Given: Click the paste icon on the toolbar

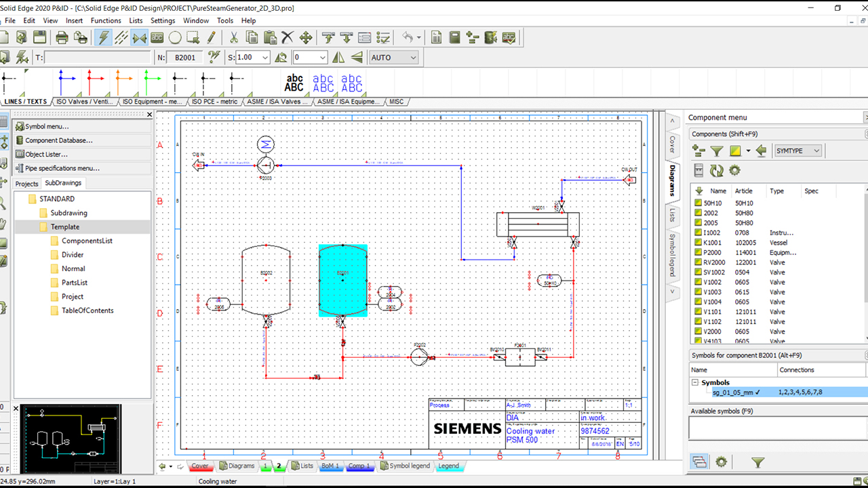Looking at the screenshot, I should tap(270, 37).
